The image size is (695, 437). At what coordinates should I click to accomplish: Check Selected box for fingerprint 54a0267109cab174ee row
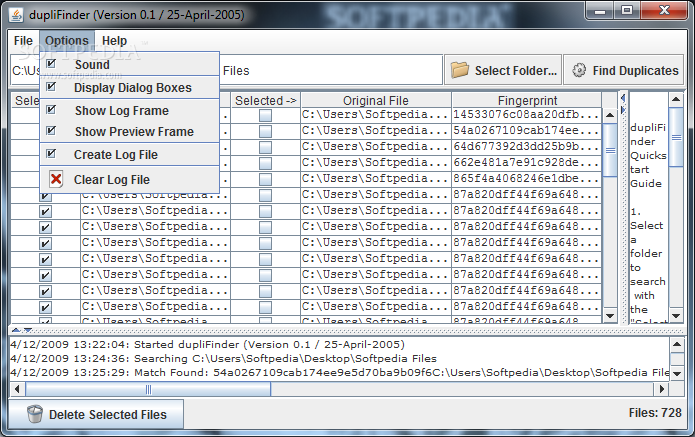(x=266, y=131)
